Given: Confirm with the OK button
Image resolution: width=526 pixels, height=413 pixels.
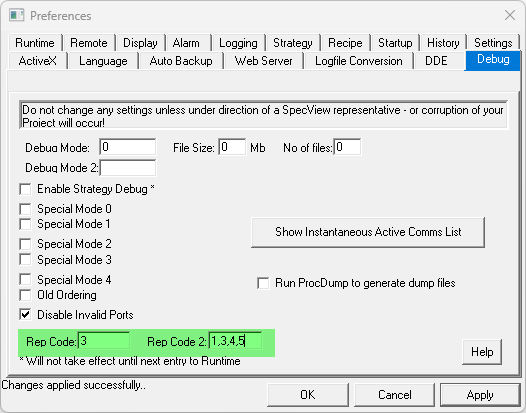Looking at the screenshot, I should (x=308, y=395).
